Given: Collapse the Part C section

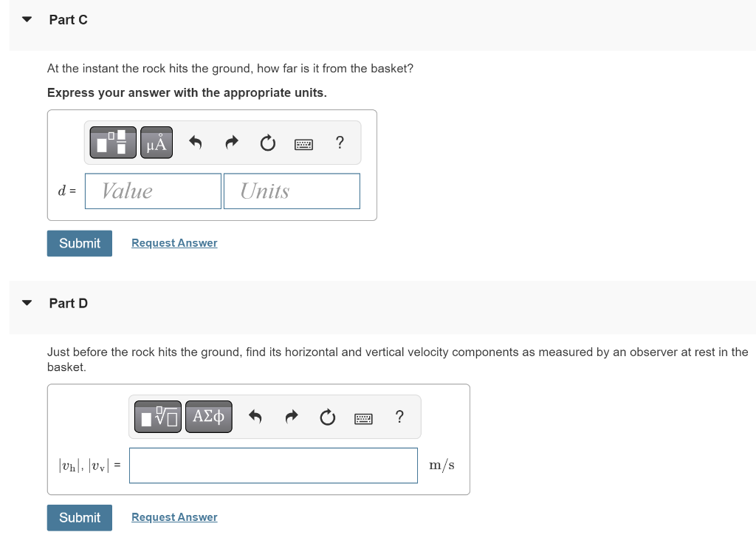Looking at the screenshot, I should pyautogui.click(x=27, y=20).
